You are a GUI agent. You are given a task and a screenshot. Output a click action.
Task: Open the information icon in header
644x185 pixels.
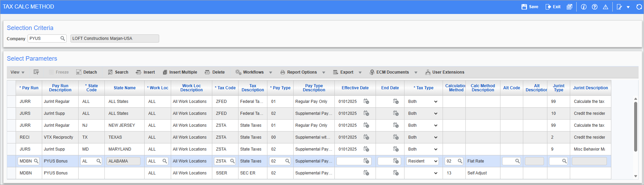(x=584, y=7)
